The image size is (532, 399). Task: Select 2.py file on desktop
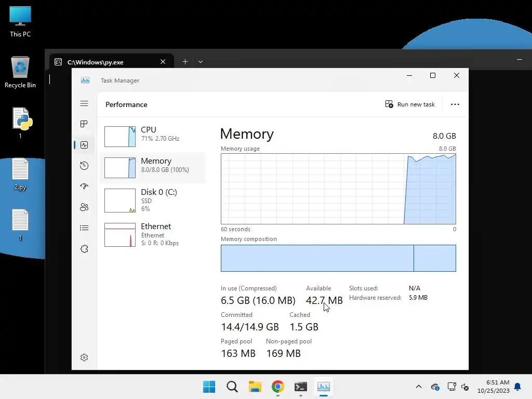click(x=20, y=174)
